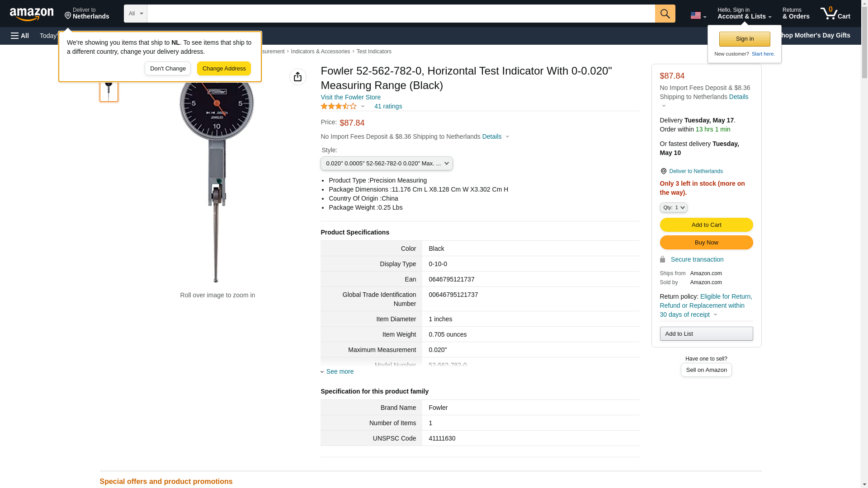Viewport: 868px width, 488px height.
Task: Click Deliver to Netherlands location link
Action: [695, 171]
